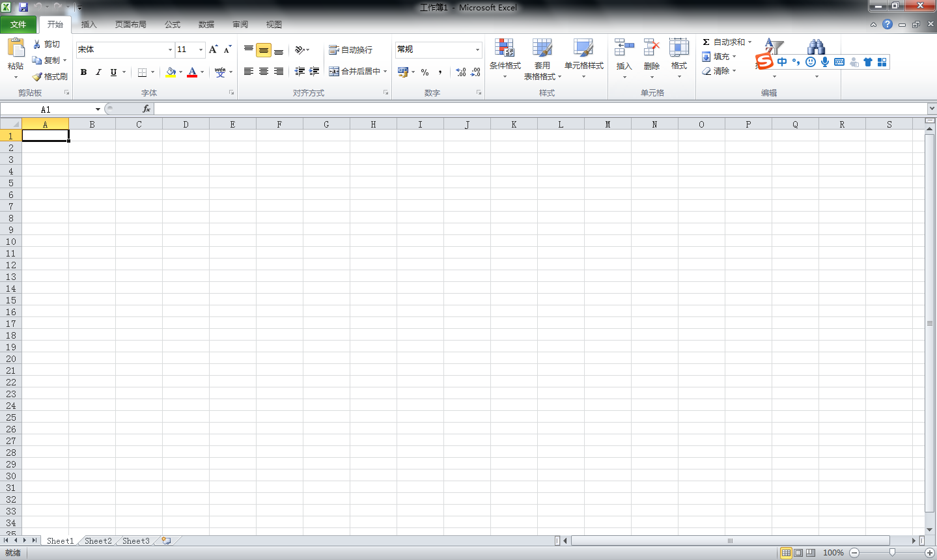Image resolution: width=937 pixels, height=560 pixels.
Task: Click Insert cells (插入) button
Action: pos(624,57)
